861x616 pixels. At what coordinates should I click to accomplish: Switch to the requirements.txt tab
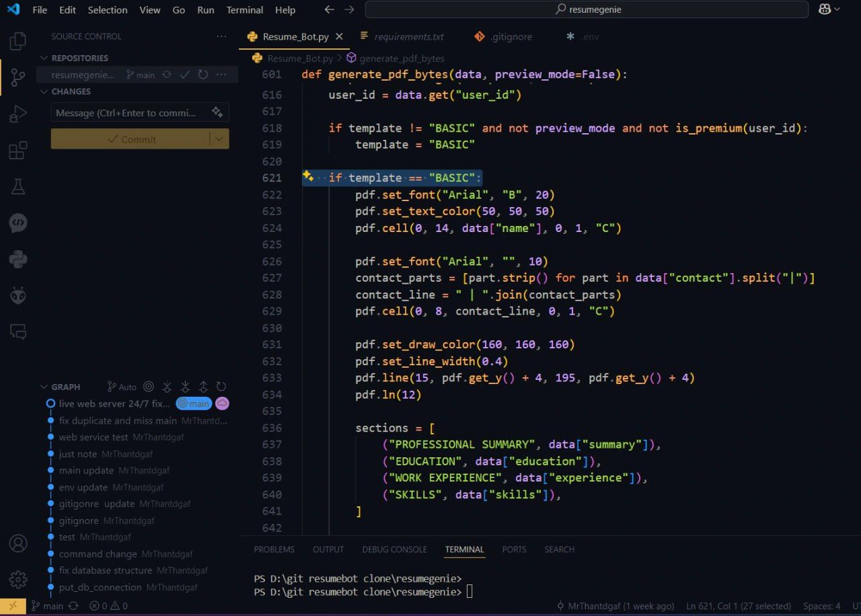[x=402, y=36]
